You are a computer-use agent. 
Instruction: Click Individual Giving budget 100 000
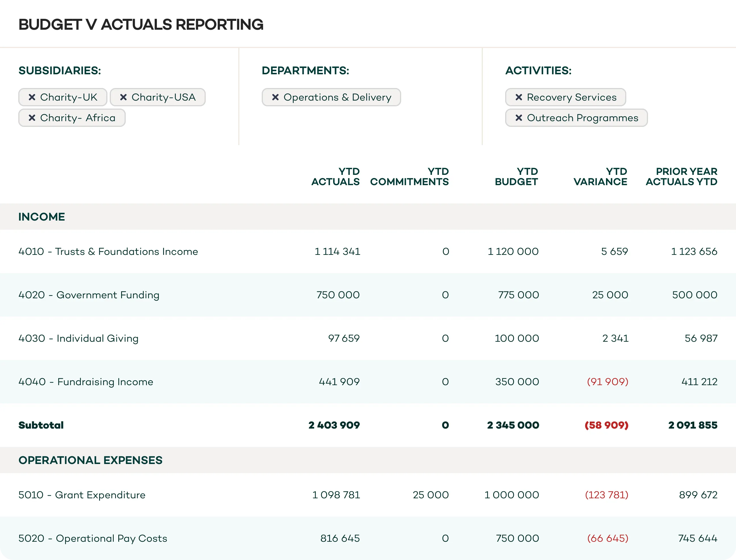[x=517, y=338]
